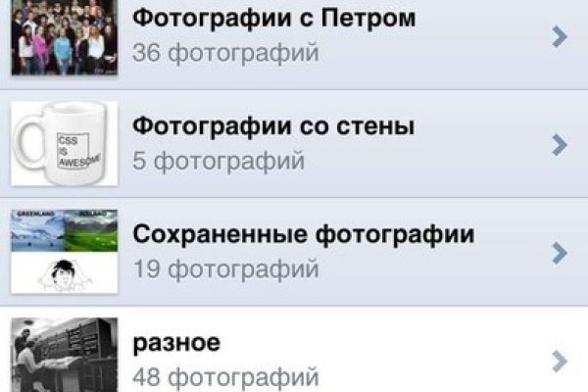Open the chevron arrow for Фотографии с Петром
Viewport: 588px width, 392px height.
point(560,36)
